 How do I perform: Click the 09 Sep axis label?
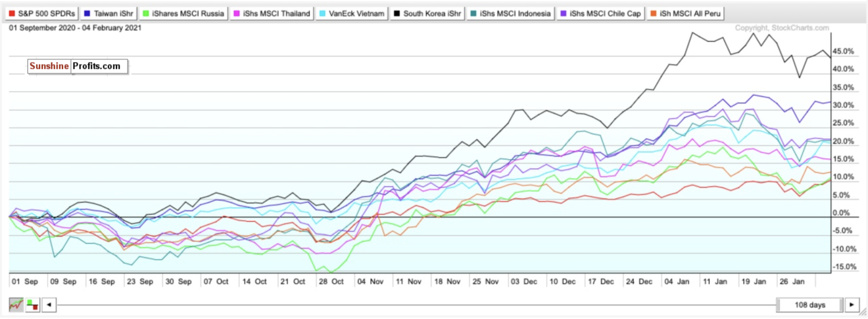63,282
